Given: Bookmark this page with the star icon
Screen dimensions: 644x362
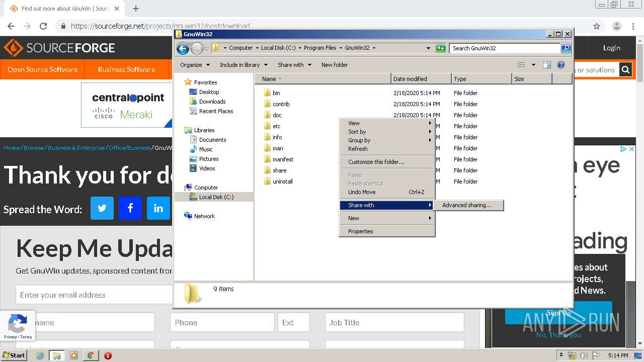Looking at the screenshot, I should [x=597, y=26].
